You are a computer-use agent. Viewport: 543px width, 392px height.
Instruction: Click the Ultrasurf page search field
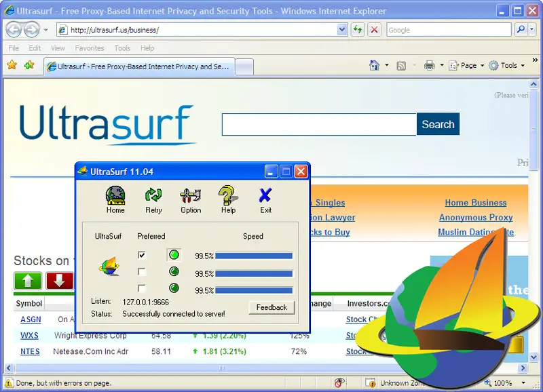[x=319, y=124]
